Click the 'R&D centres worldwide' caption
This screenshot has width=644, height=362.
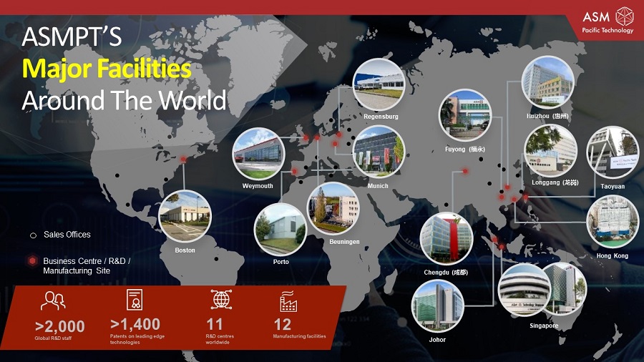click(220, 339)
